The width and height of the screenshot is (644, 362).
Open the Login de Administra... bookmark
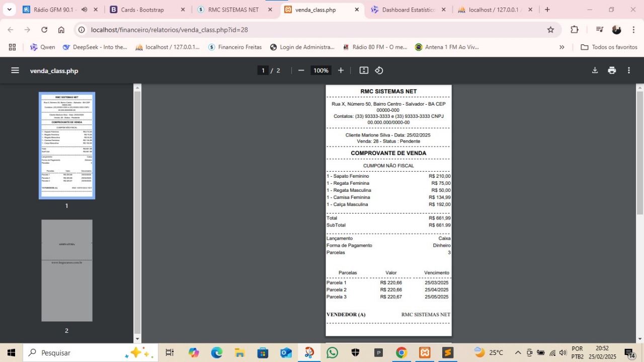[302, 47]
